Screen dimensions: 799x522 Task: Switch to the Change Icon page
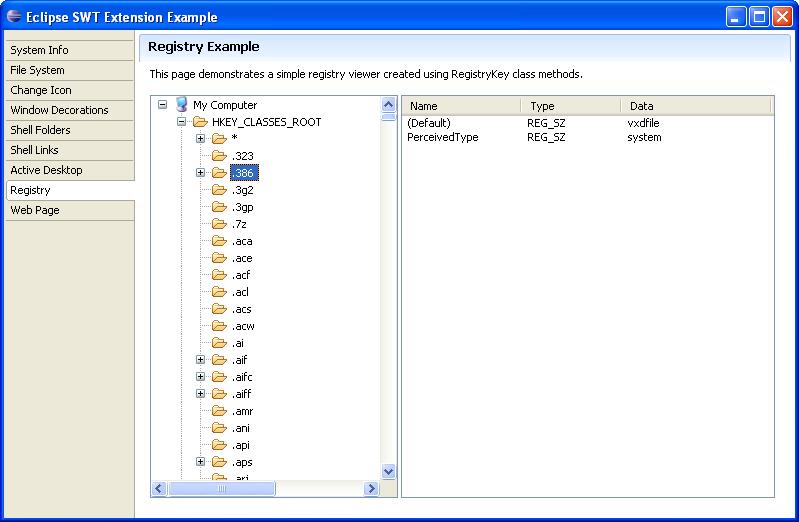[70, 90]
